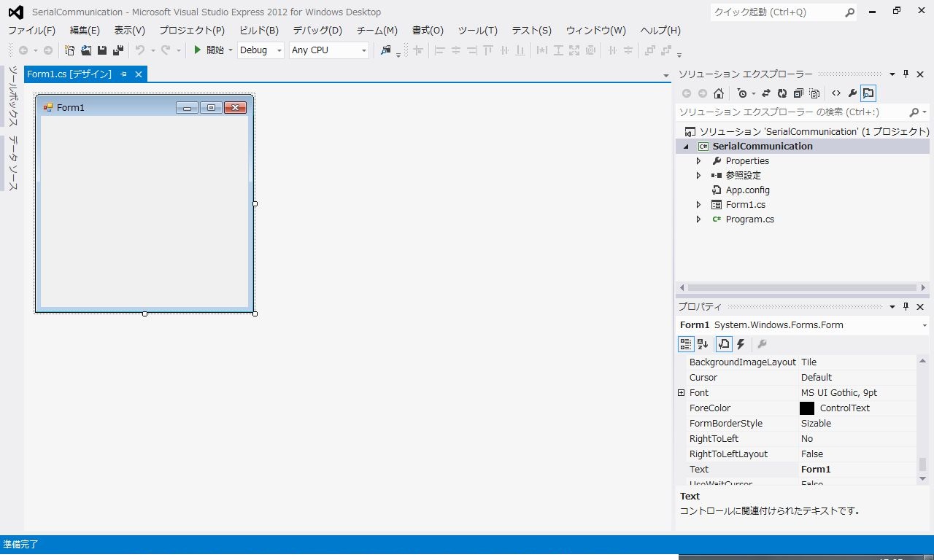
Task: Click the Quick Launch input field
Action: (777, 12)
